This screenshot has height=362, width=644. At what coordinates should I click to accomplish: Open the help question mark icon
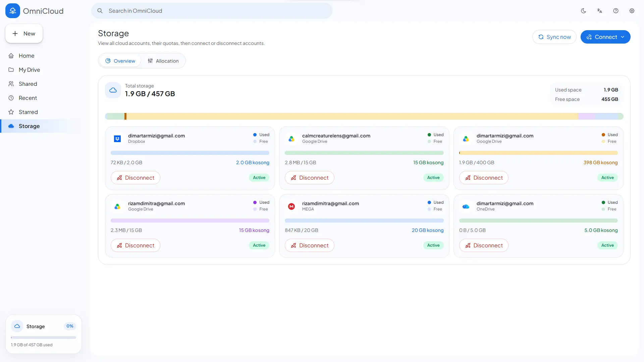tap(616, 11)
